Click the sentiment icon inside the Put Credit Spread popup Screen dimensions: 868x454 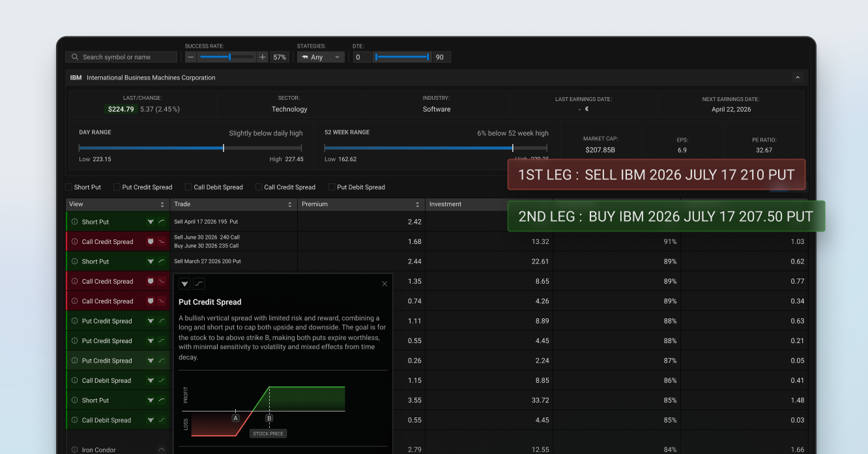coord(184,284)
